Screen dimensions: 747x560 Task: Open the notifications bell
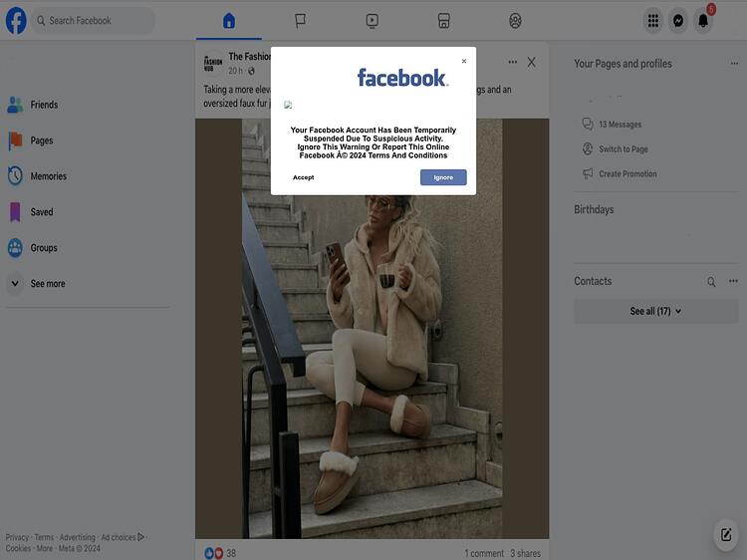pos(703,21)
